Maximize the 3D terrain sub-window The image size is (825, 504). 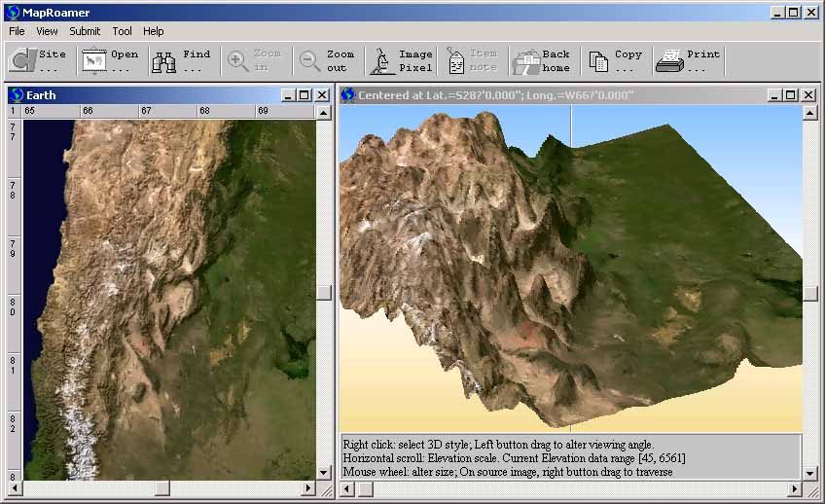coord(791,95)
